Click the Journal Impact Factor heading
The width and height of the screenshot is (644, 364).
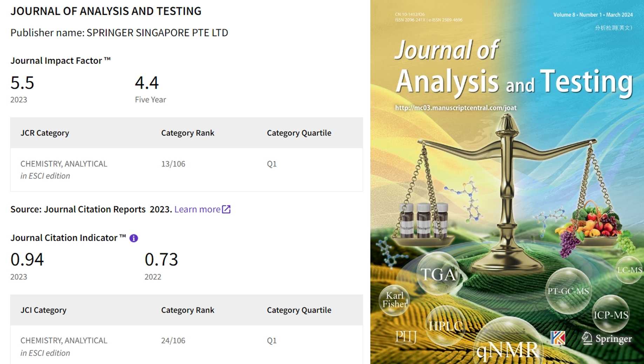[x=60, y=61]
